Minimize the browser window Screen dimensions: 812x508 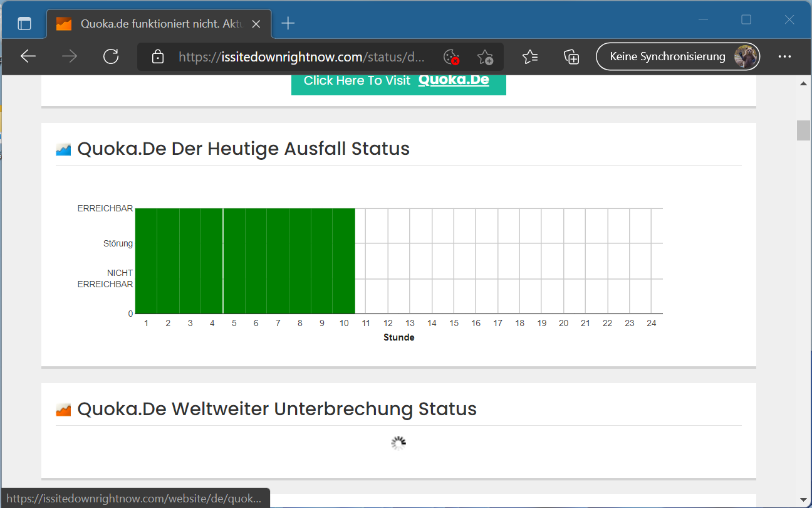click(x=704, y=20)
